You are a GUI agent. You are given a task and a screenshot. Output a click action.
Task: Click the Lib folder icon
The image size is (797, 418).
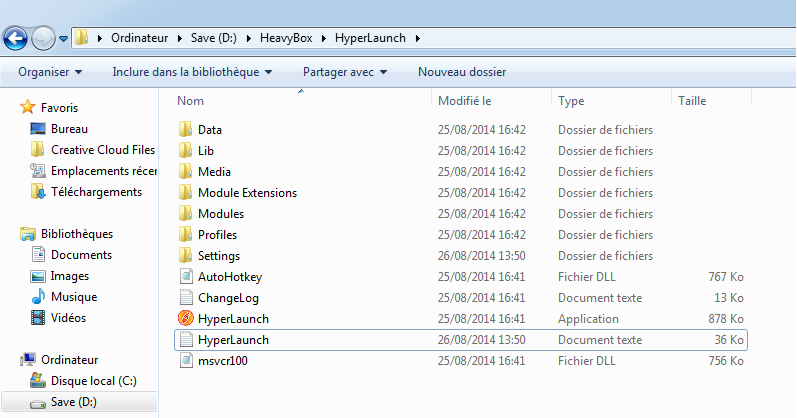tap(186, 151)
